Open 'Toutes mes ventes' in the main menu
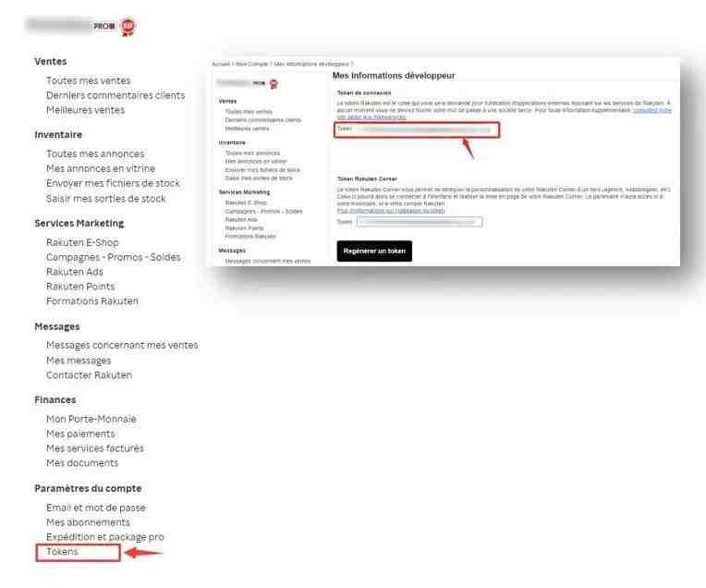The image size is (706, 588). click(89, 80)
